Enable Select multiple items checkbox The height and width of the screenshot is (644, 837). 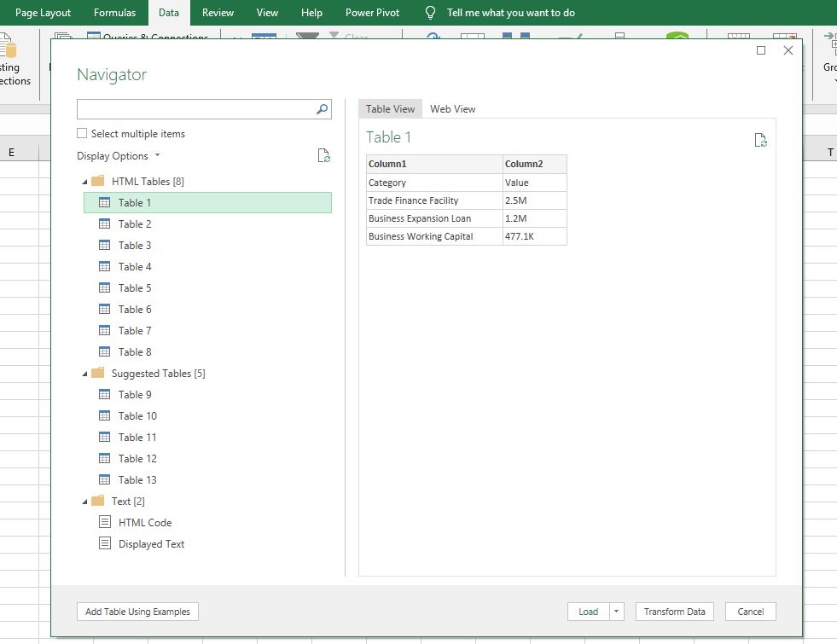point(82,133)
